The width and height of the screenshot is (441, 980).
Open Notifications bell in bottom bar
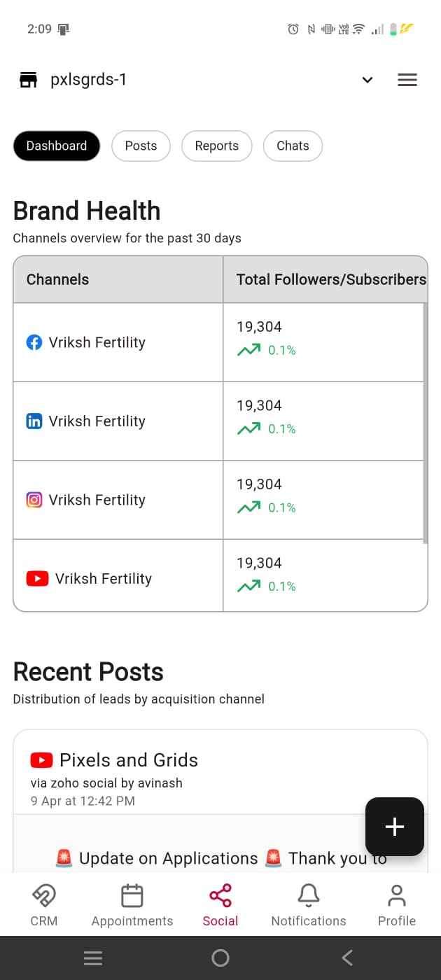coord(309,904)
